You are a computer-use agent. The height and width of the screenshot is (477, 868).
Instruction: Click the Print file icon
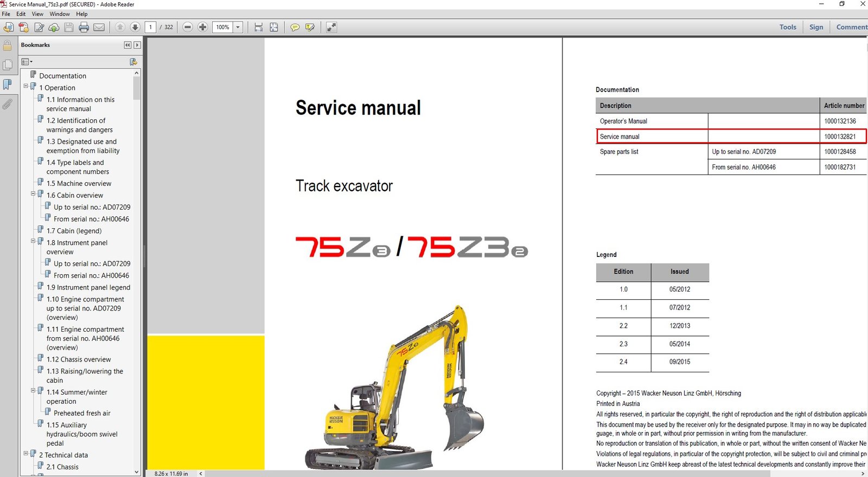coord(84,27)
